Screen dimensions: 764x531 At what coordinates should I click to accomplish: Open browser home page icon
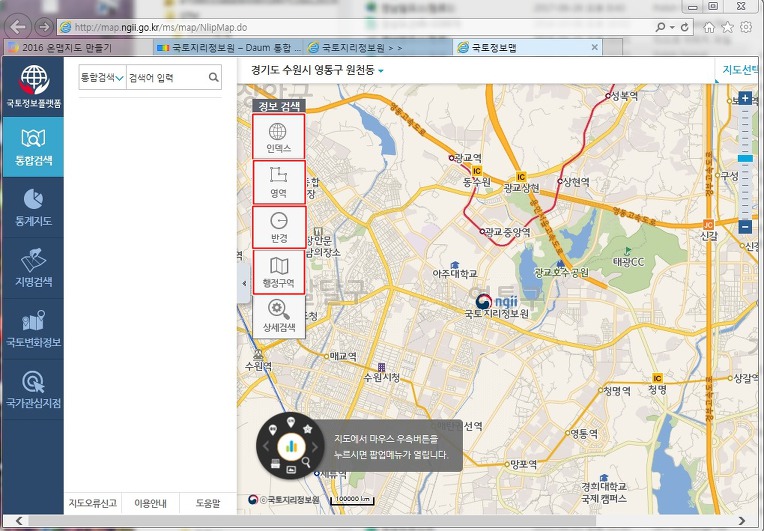tap(709, 27)
